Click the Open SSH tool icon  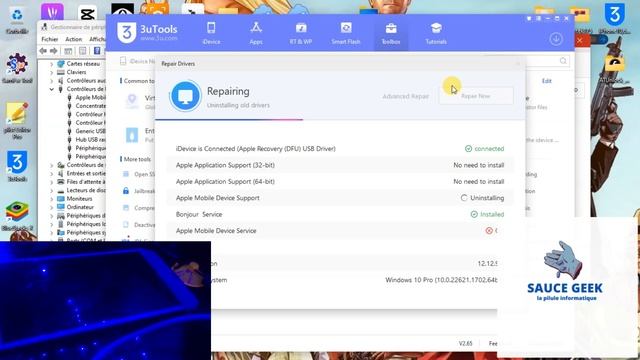126,174
